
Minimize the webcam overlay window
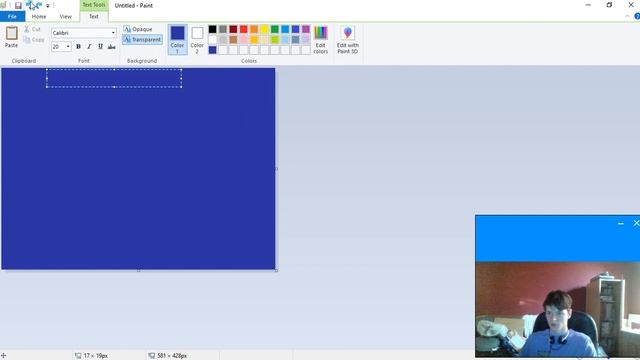621,223
